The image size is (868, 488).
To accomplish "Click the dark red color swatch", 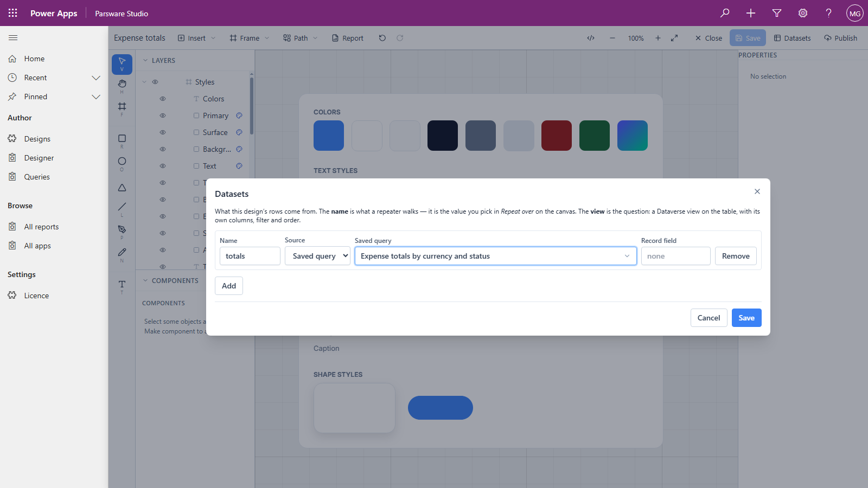I will (x=557, y=136).
